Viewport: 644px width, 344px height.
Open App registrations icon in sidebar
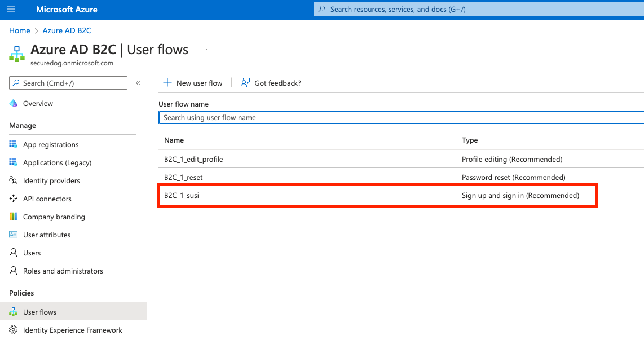(x=13, y=144)
